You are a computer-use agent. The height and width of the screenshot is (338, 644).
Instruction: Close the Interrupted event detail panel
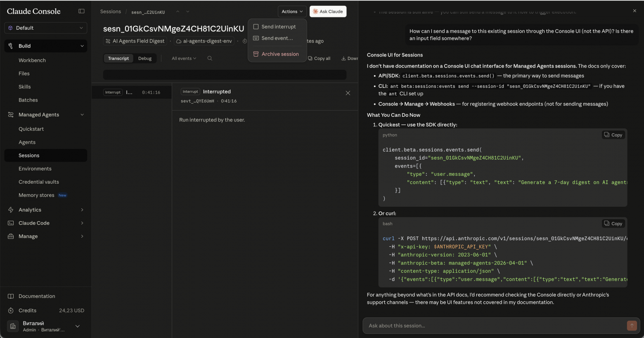coord(348,93)
